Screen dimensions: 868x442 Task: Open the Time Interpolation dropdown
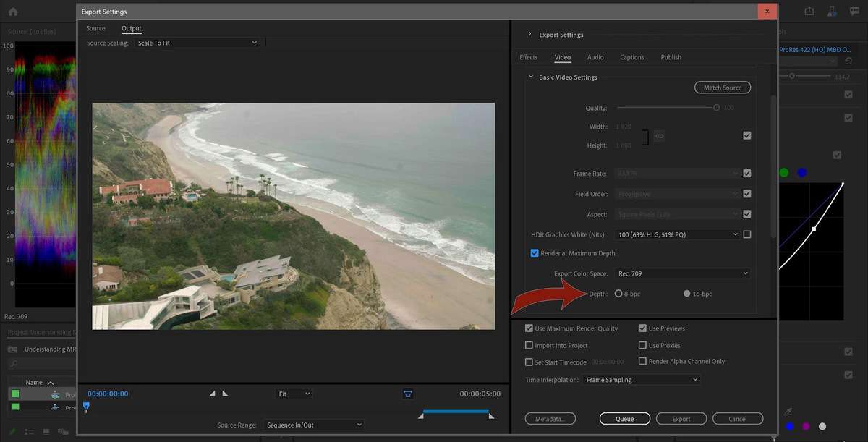(x=641, y=379)
